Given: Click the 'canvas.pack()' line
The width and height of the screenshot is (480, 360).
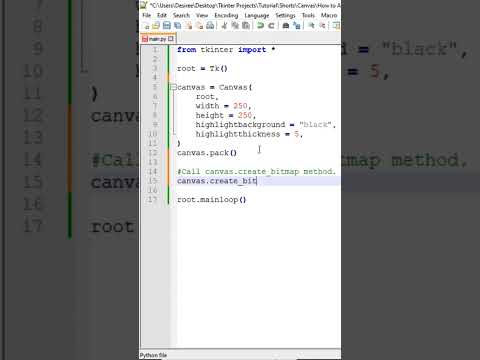Looking at the screenshot, I should 207,153.
